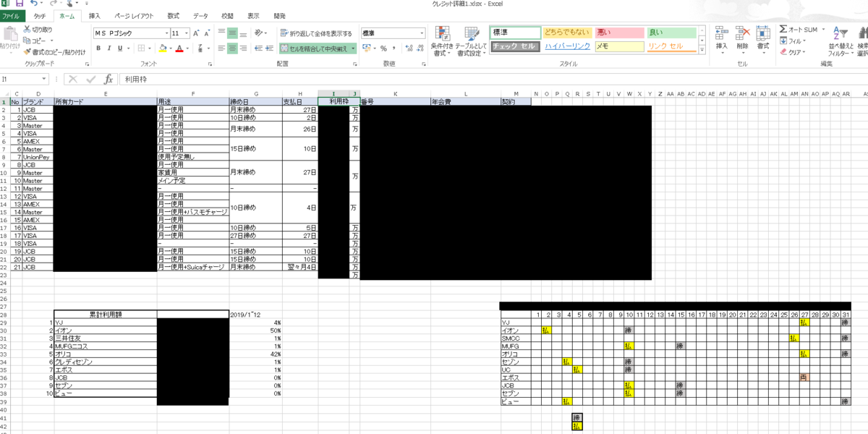Switch to the View (表示) tab
The image size is (868, 434).
point(253,15)
